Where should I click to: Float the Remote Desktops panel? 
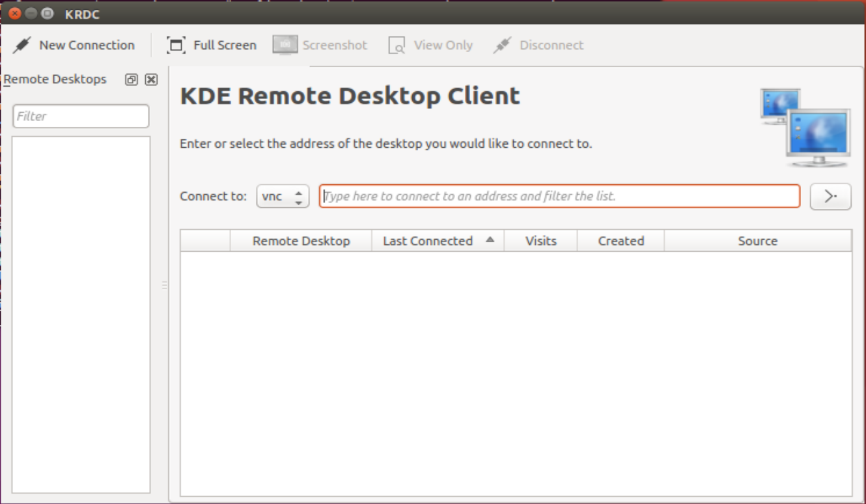tap(132, 79)
